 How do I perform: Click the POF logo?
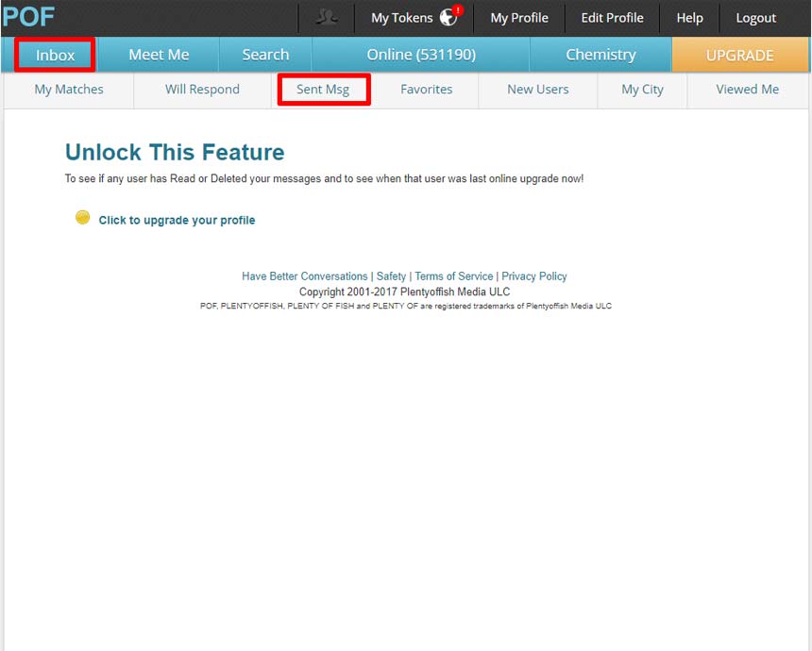click(x=28, y=17)
